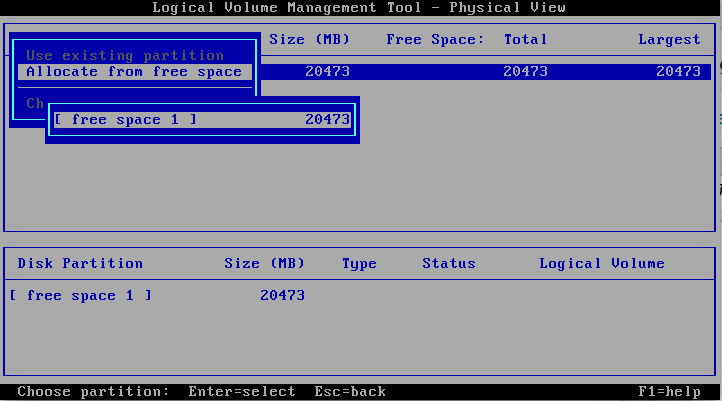Click the greyed "Use existing partition" option
The image size is (722, 401).
point(125,55)
